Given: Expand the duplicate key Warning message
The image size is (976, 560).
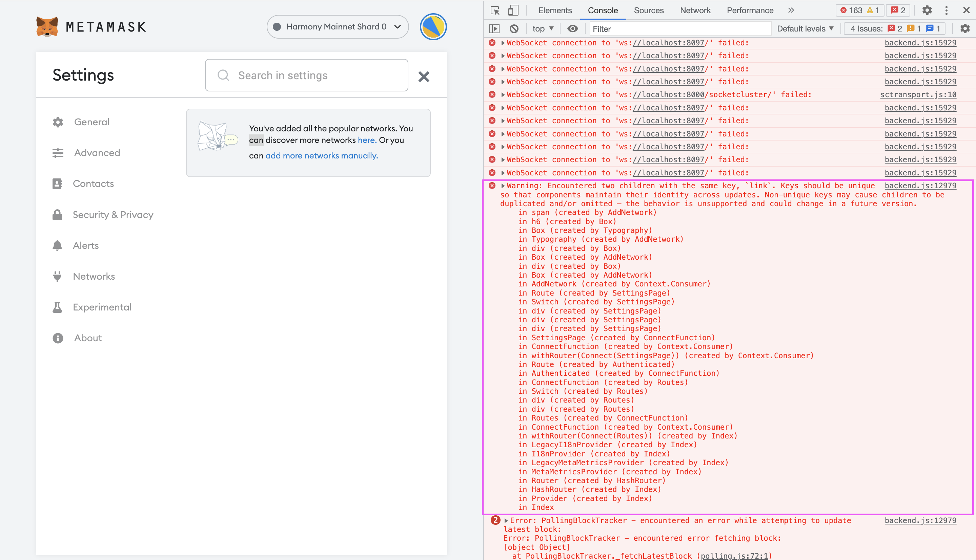Looking at the screenshot, I should point(503,186).
